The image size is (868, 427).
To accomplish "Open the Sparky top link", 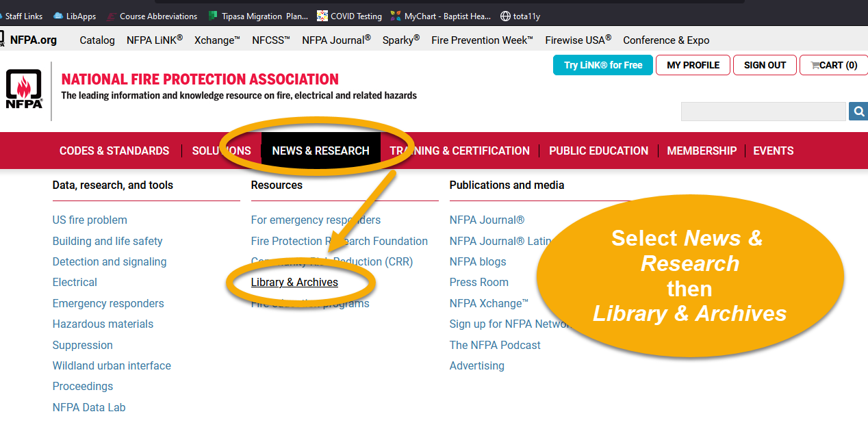I will pyautogui.click(x=401, y=40).
